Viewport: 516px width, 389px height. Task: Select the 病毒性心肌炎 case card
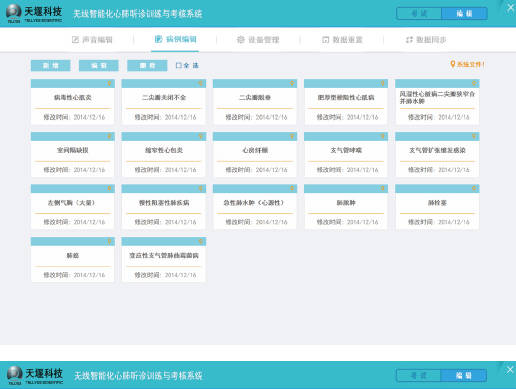pyautogui.click(x=73, y=102)
